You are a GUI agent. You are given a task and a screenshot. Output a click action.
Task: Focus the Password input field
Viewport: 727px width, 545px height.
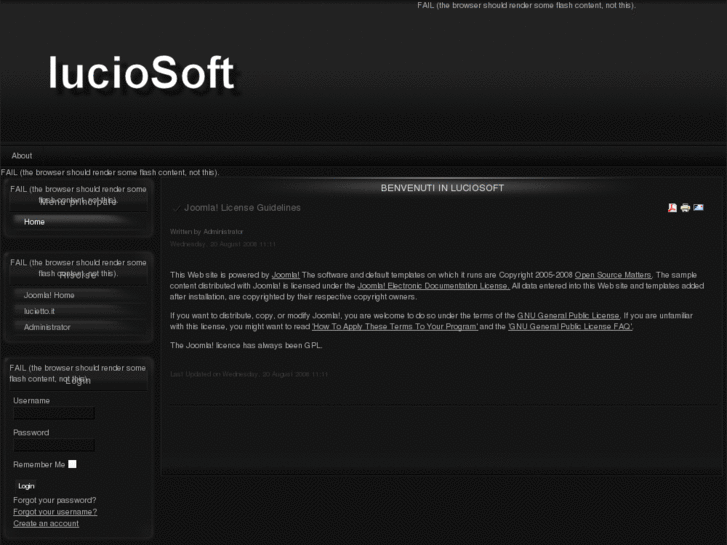coord(54,445)
